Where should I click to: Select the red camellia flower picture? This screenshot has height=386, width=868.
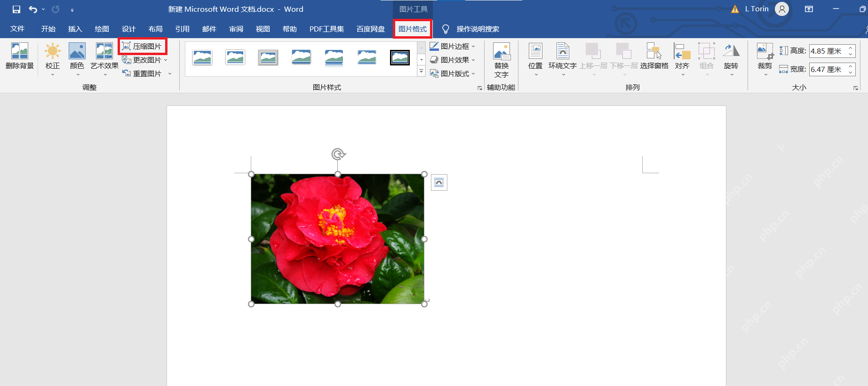(338, 239)
